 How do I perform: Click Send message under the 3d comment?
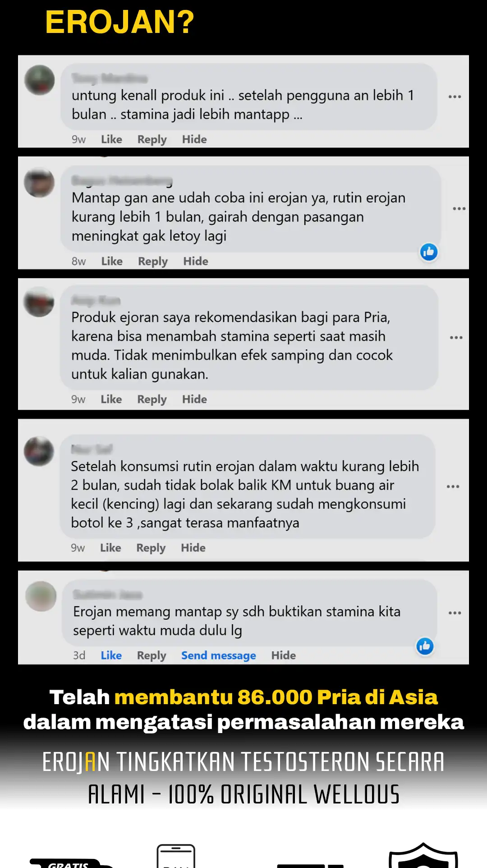219,655
